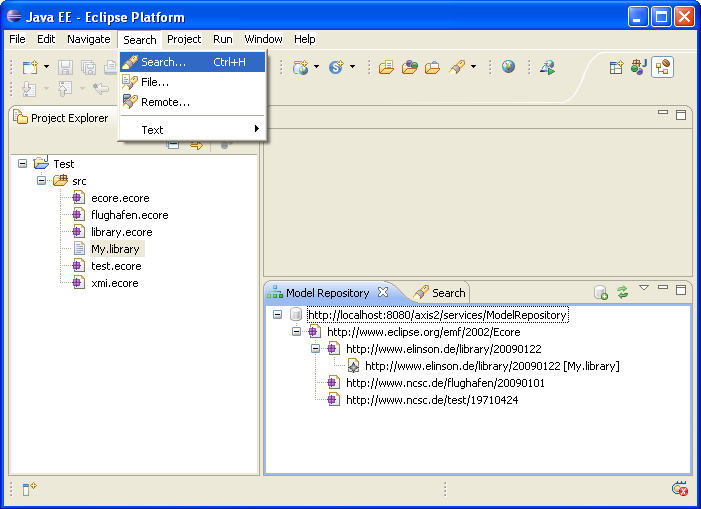Image resolution: width=701 pixels, height=509 pixels.
Task: Collapse the elinson.de/library/20090122 node
Action: point(315,349)
